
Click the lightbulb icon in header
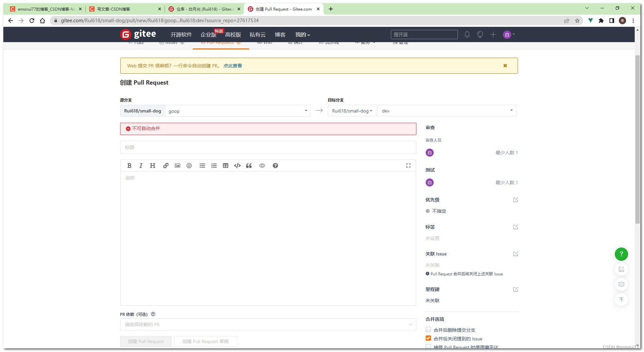480,35
